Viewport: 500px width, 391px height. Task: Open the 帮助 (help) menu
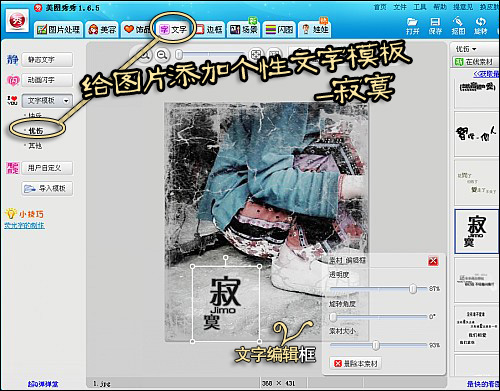click(440, 7)
